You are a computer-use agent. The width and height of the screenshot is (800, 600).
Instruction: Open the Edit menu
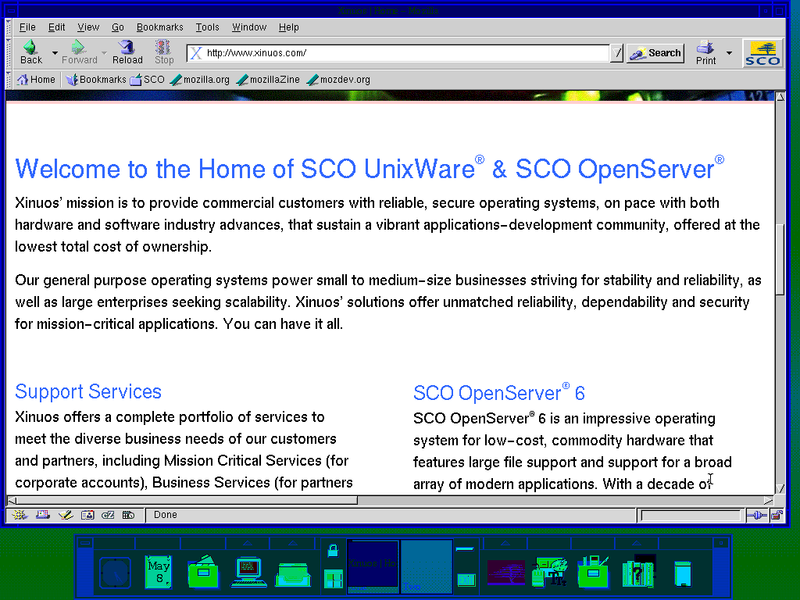pyautogui.click(x=56, y=28)
